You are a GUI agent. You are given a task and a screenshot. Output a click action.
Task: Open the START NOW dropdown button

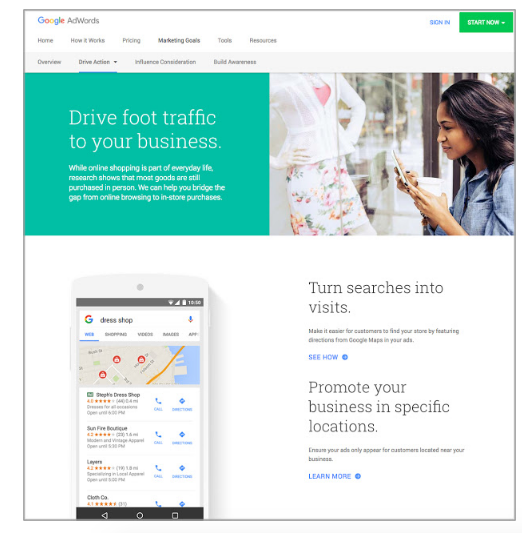point(486,22)
